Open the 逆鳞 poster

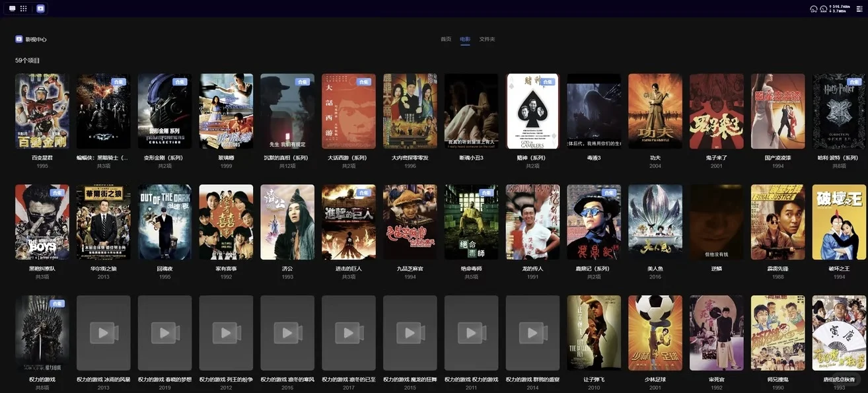pos(717,222)
